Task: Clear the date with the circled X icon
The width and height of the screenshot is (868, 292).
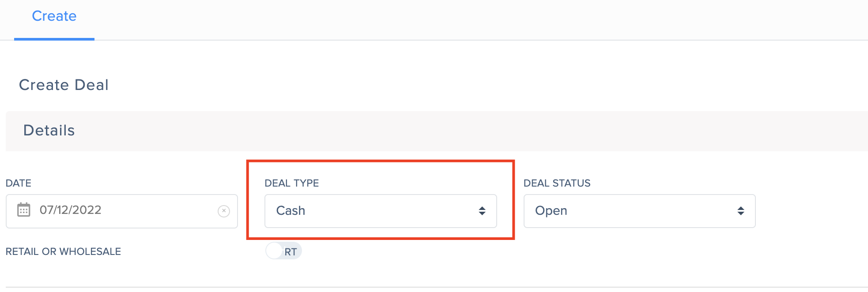Action: coord(224,211)
